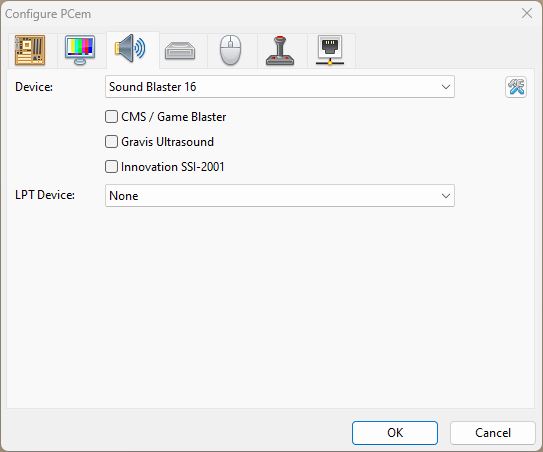Confirm settings with OK button
The image size is (543, 452).
(395, 433)
